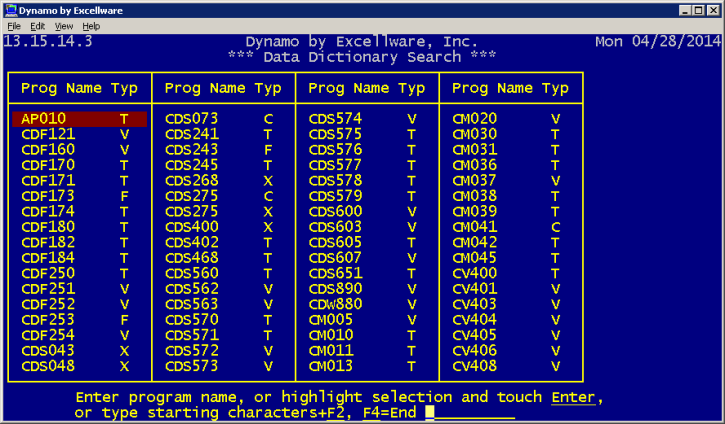Click the underlined Enter key link
The height and width of the screenshot is (424, 725).
pyautogui.click(x=574, y=397)
